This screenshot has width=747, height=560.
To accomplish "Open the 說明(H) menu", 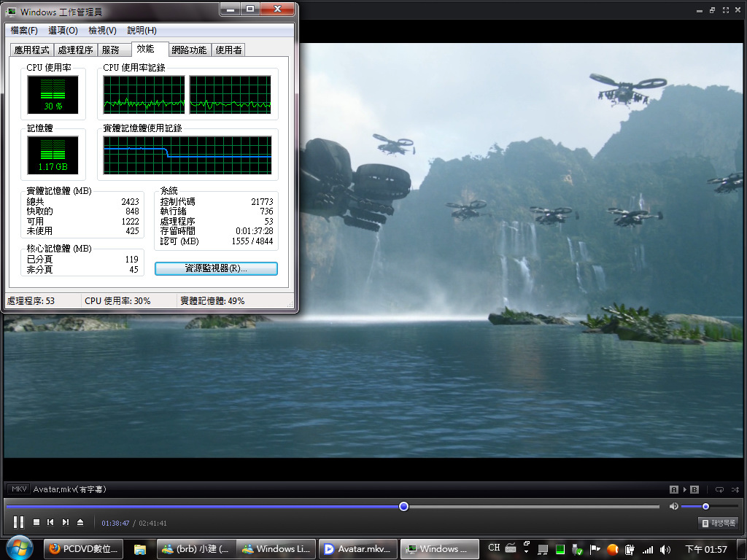I will [142, 31].
